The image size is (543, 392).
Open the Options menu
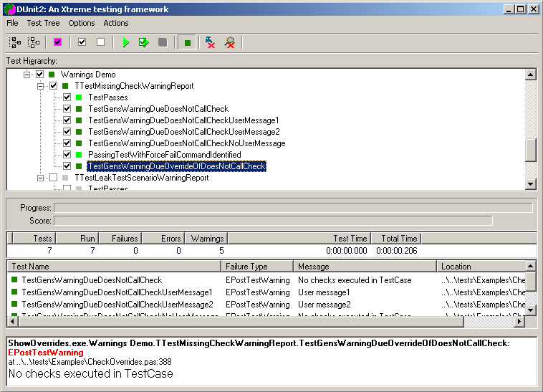click(82, 23)
